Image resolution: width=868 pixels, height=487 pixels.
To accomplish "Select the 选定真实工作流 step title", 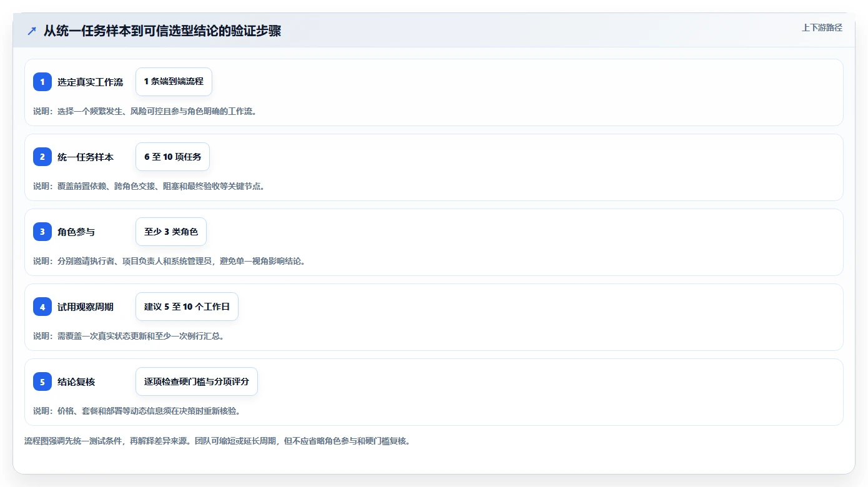I will (x=90, y=82).
